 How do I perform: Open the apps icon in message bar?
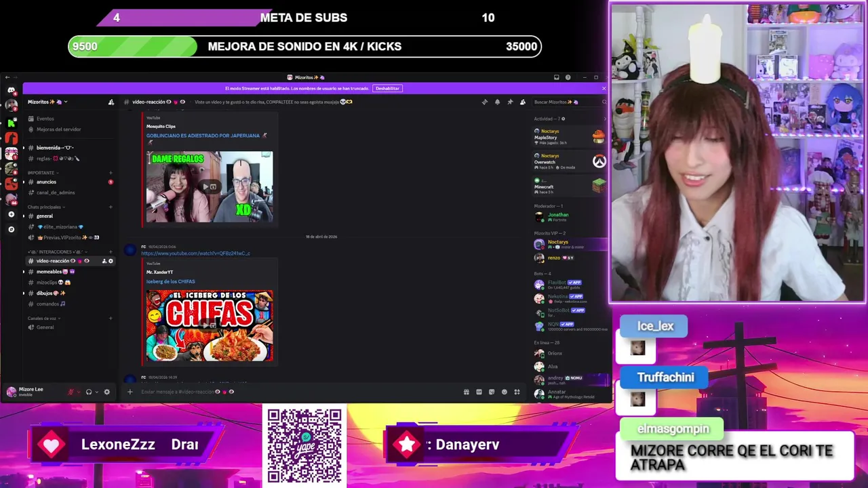click(x=517, y=392)
